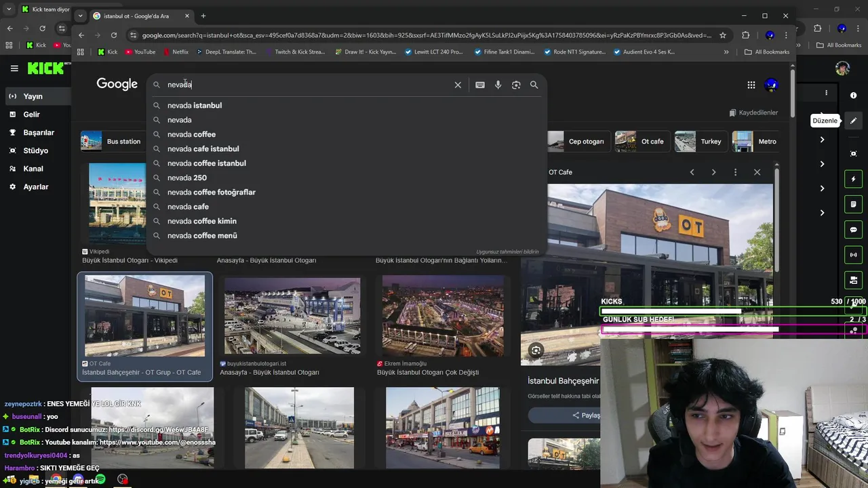
Task: Go back in the front browser window
Action: coord(81,35)
